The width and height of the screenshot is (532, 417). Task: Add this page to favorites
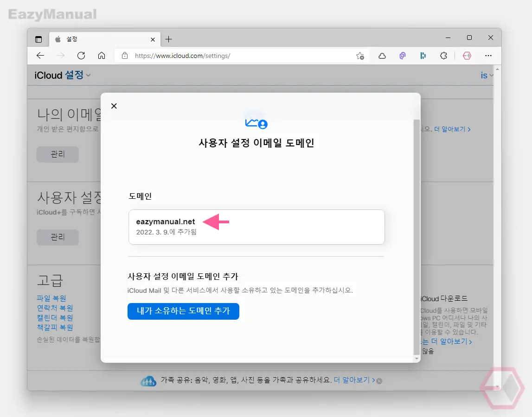coord(360,56)
